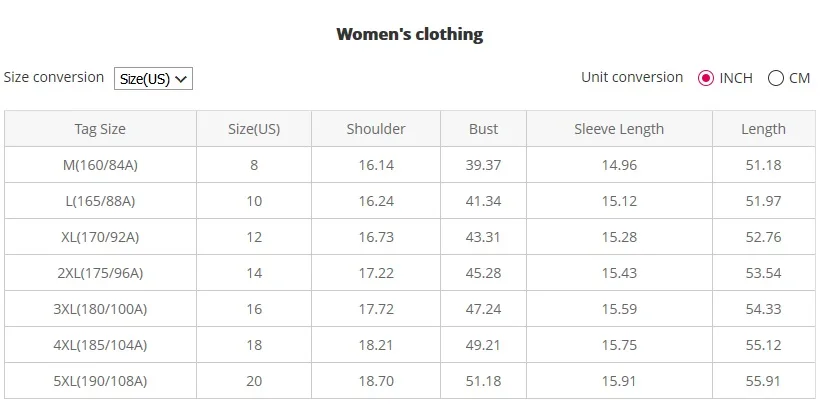Select the 5XL(190/108A) tag size cell

100,381
